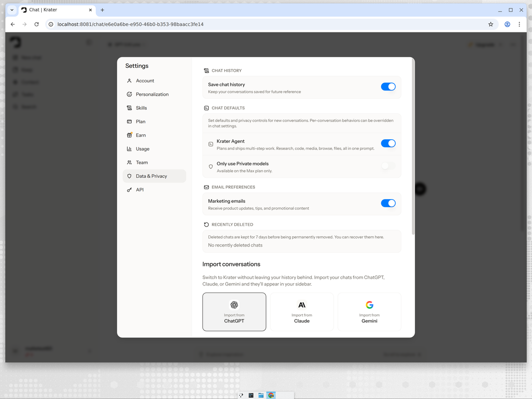This screenshot has width=532, height=399.
Task: Click the Skills scroll icon in sidebar
Action: 129,108
